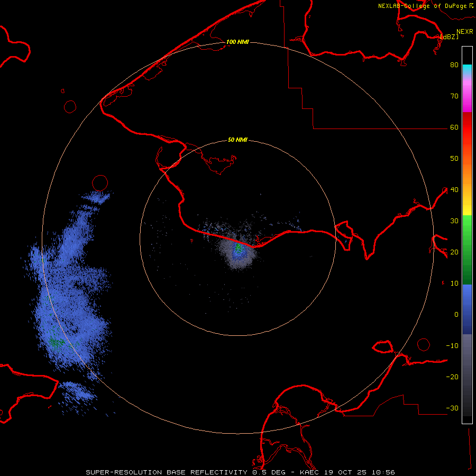Click the 0 value on the dBZ scale
Viewport: 476px width, 476px height.
click(x=456, y=315)
